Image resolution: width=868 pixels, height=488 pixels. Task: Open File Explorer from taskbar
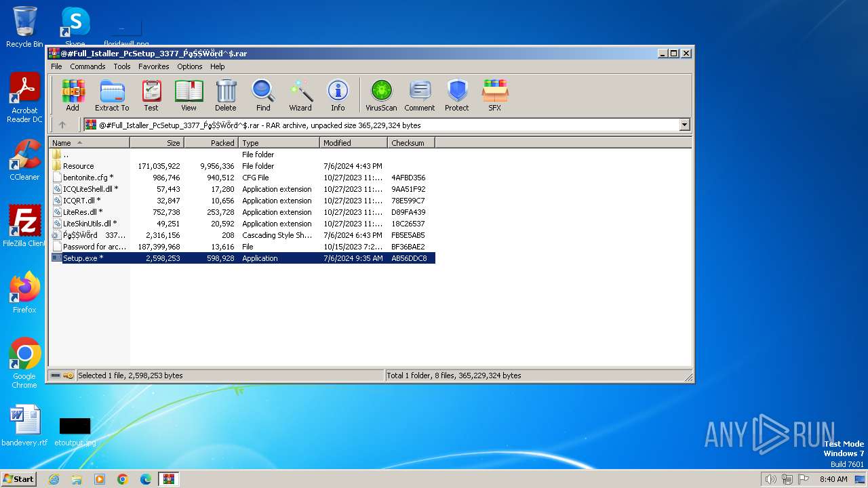point(77,479)
